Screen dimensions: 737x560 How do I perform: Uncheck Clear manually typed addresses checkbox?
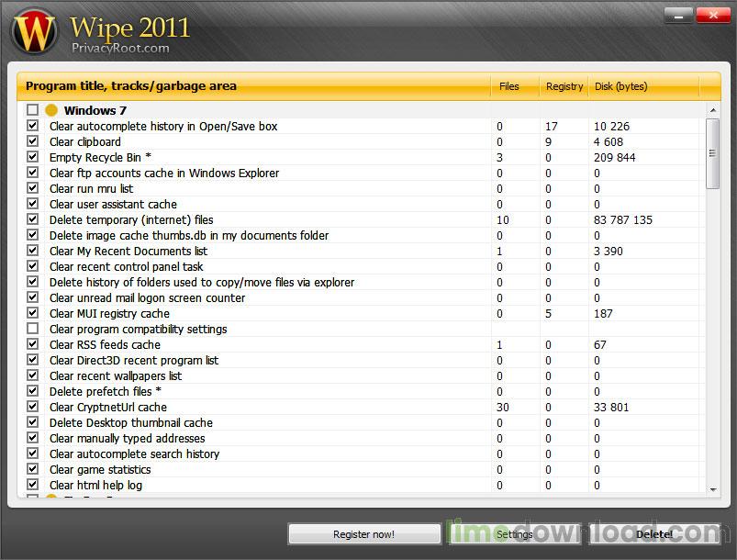point(32,438)
